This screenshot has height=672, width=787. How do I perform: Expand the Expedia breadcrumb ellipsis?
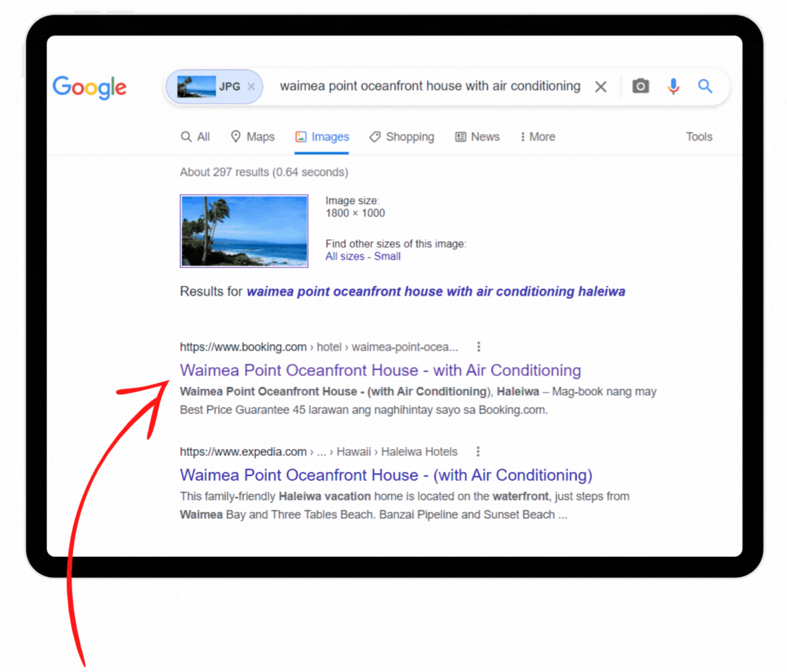[321, 452]
